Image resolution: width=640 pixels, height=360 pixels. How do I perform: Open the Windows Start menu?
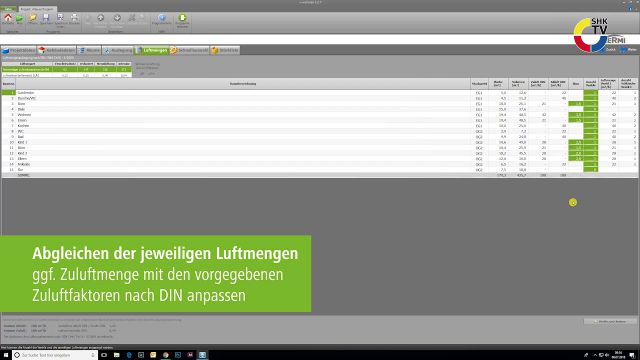pyautogui.click(x=6, y=355)
